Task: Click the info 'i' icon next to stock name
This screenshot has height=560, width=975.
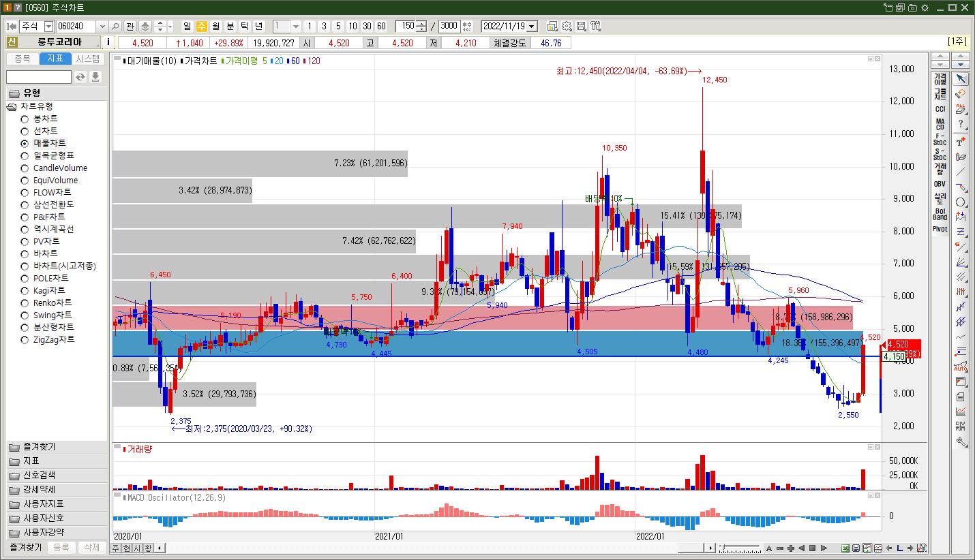Action: 108,42
